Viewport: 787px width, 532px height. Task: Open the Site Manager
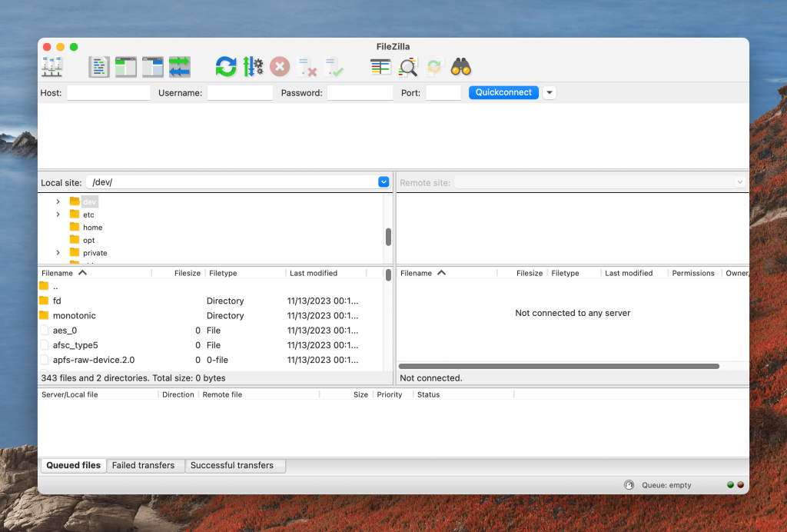click(x=51, y=67)
